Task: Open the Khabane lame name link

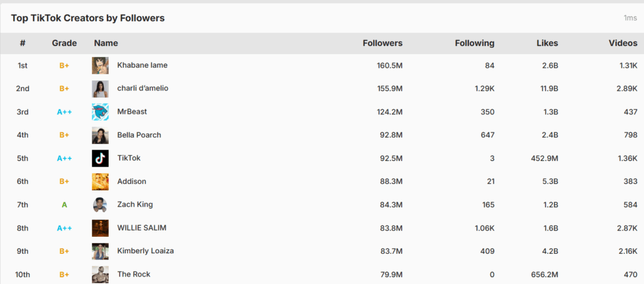Action: click(x=142, y=65)
